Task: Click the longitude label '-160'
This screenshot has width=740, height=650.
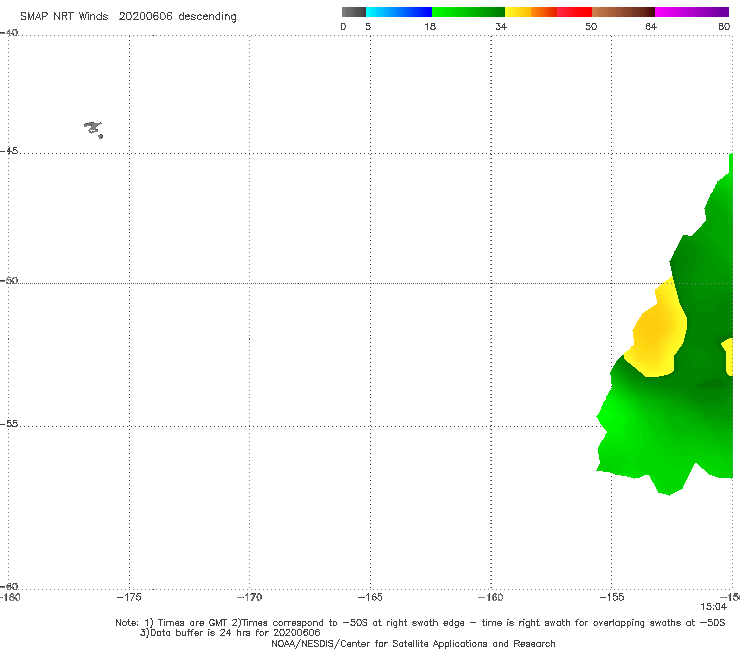Action: 491,597
